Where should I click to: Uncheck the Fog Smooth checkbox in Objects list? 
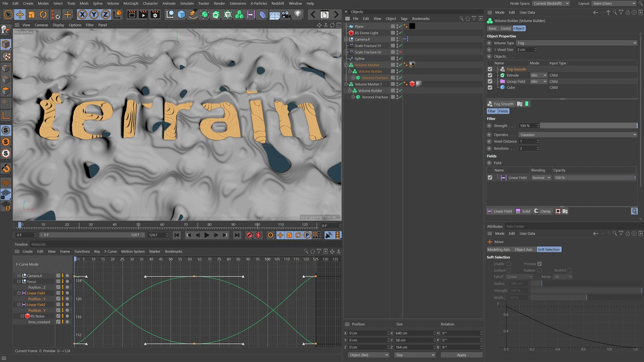click(x=490, y=69)
